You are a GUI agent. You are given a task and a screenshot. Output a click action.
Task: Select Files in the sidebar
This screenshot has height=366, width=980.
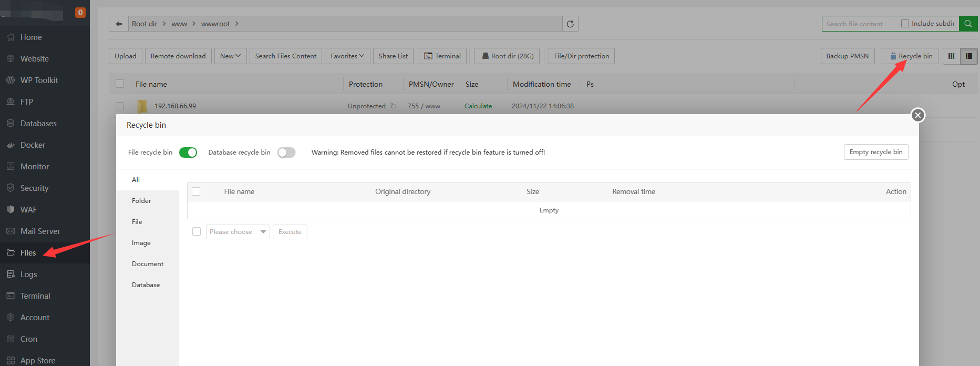(28, 253)
